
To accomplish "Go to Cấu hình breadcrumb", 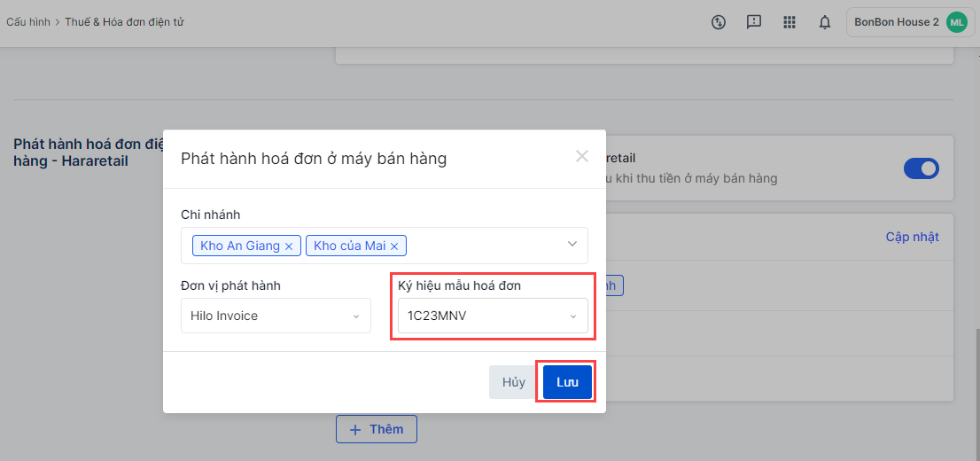I will (x=28, y=22).
